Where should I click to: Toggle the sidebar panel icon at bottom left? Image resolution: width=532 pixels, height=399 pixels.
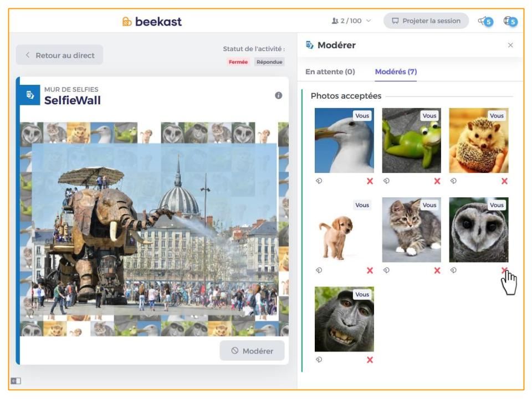pyautogui.click(x=16, y=381)
